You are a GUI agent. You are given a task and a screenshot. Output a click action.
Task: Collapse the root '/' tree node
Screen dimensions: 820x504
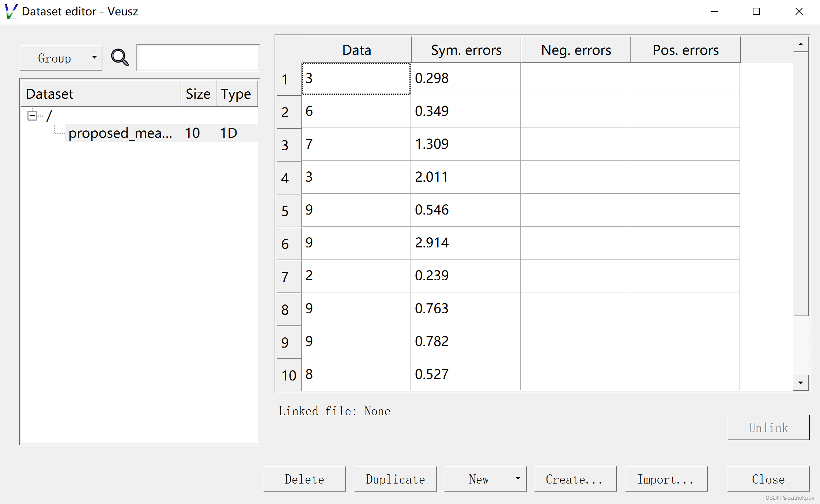32,116
